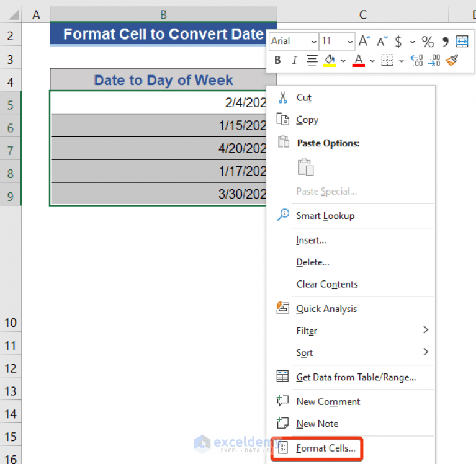Viewport: 476px width, 464px height.
Task: Expand the Filter submenu
Action: pyautogui.click(x=351, y=331)
